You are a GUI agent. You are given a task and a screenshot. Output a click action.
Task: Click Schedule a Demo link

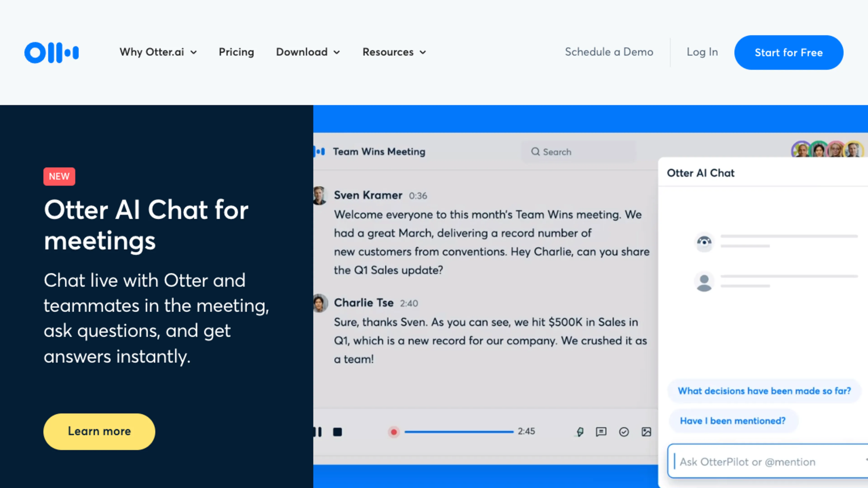point(609,52)
